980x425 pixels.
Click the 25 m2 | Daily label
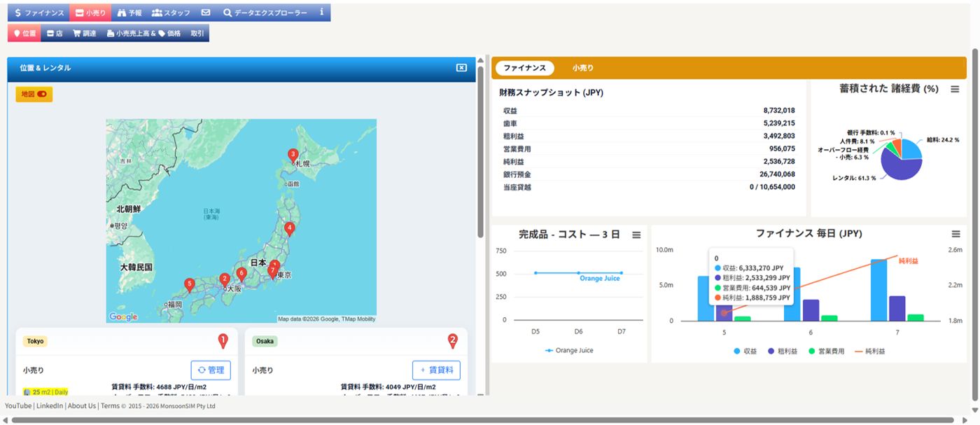tap(45, 392)
